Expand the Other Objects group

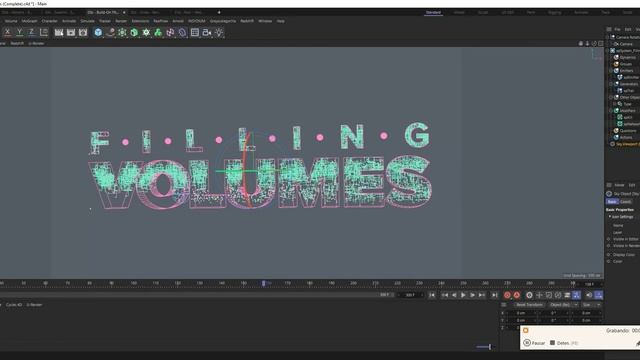pyautogui.click(x=611, y=98)
